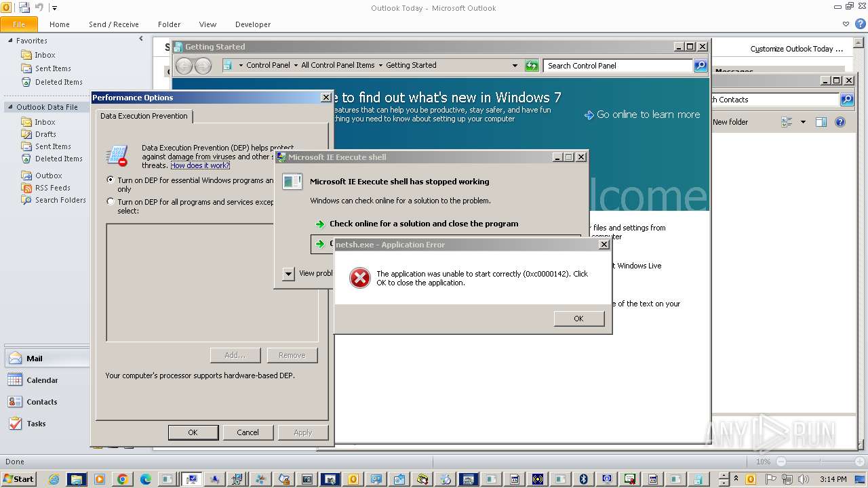The image size is (868, 488).
Task: Click 'How does it work?' link
Action: coord(200,165)
